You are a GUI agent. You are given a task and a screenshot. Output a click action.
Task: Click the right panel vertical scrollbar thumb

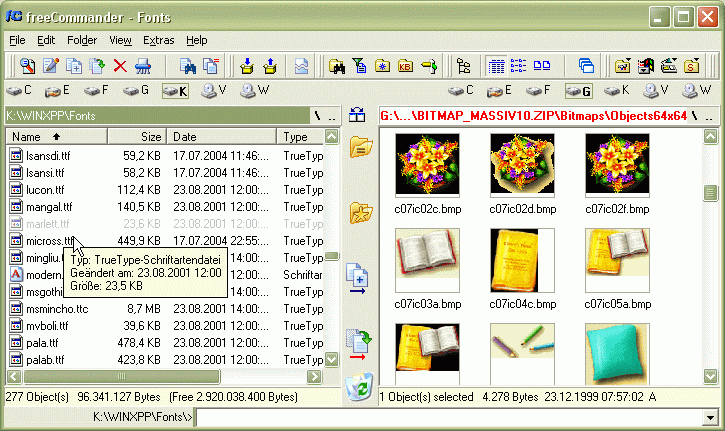(x=710, y=193)
